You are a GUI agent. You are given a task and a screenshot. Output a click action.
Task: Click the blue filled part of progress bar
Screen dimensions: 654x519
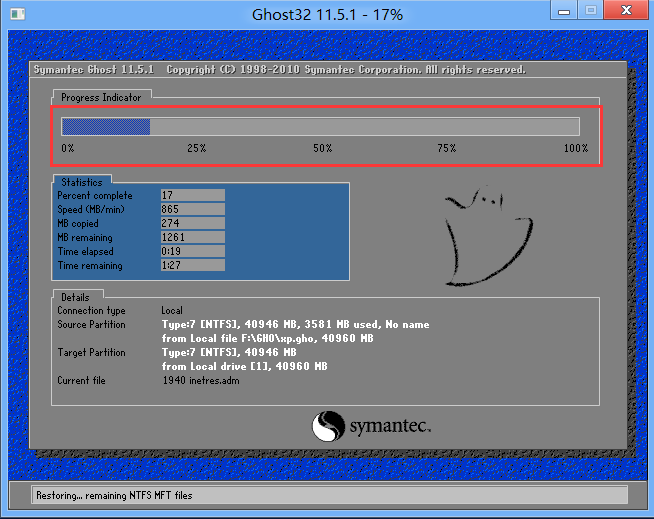click(105, 127)
